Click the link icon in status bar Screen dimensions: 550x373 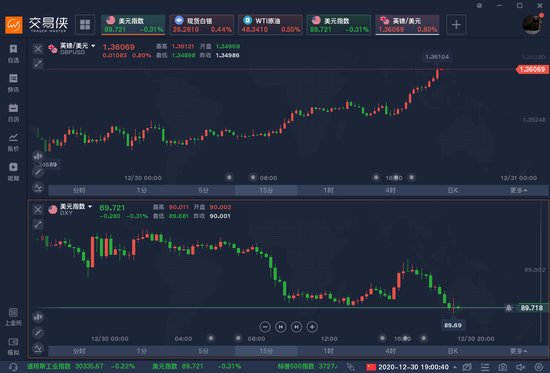350,367
